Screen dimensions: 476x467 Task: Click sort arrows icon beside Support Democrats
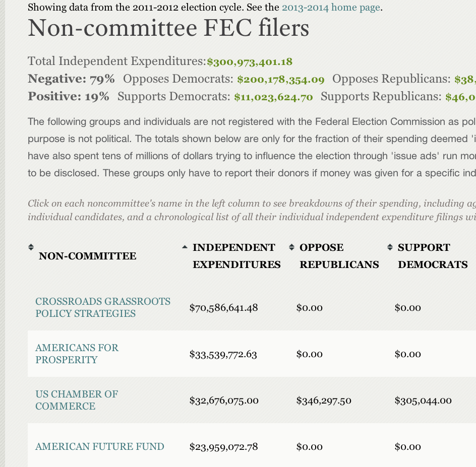click(390, 247)
